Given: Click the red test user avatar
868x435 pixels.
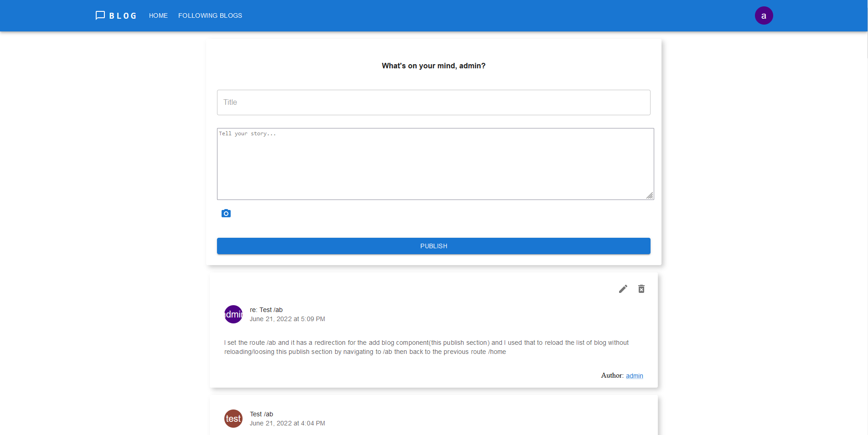Looking at the screenshot, I should [x=233, y=419].
